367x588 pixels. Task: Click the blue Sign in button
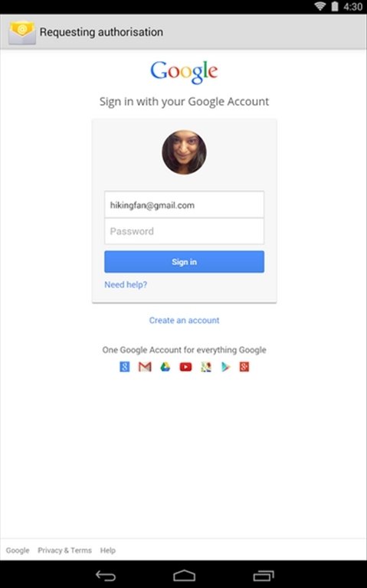pos(184,262)
